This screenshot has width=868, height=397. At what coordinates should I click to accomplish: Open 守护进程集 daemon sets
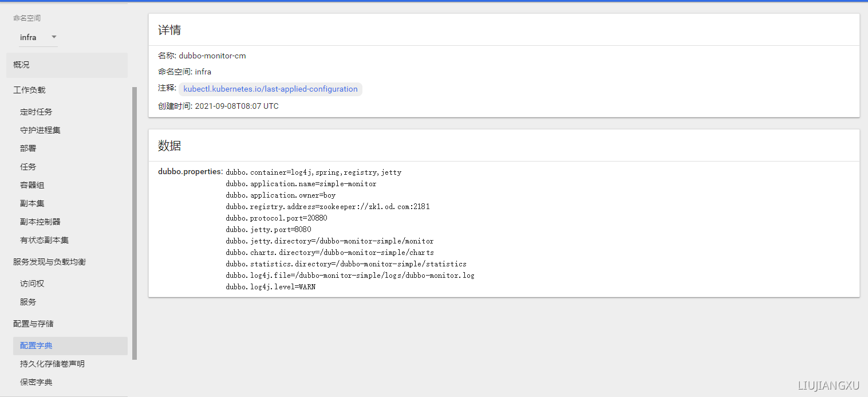click(x=40, y=130)
